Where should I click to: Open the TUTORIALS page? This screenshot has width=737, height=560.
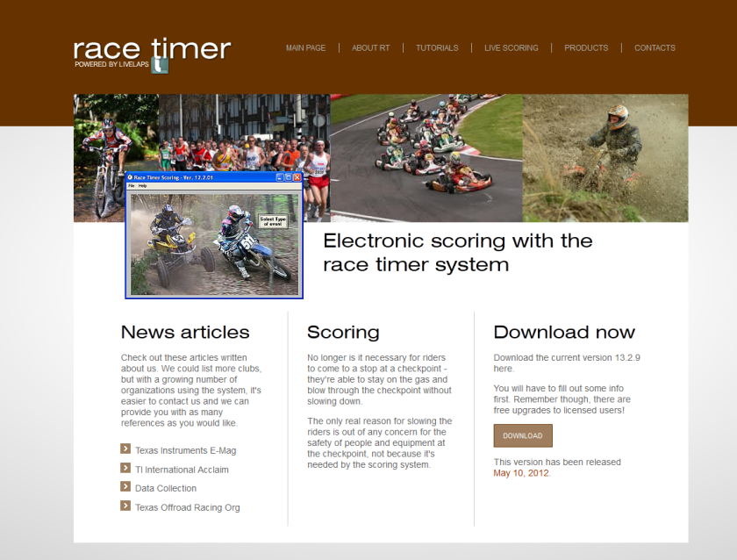tap(437, 48)
